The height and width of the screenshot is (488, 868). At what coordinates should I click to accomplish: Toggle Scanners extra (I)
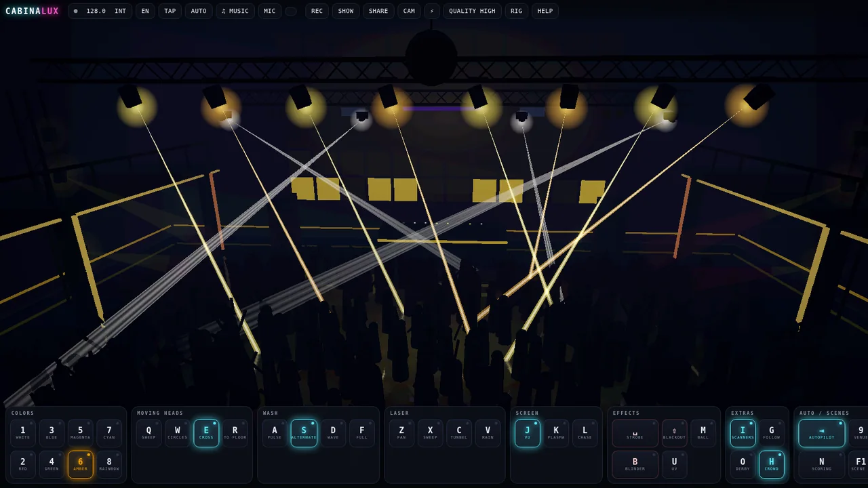743,433
